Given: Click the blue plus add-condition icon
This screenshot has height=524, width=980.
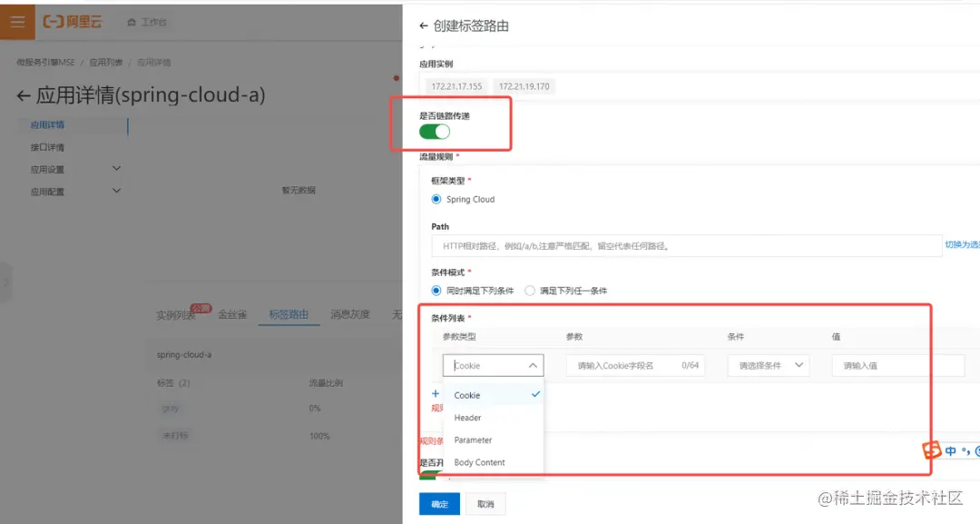Looking at the screenshot, I should [436, 394].
